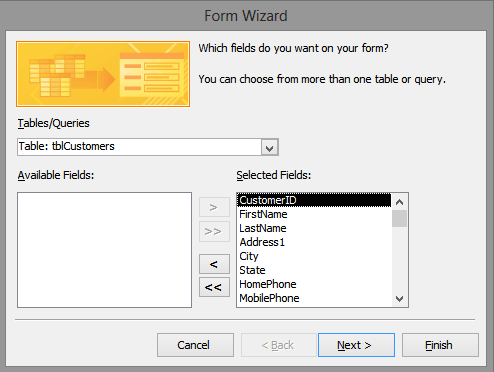Select LastName in Selected Fields list
Screen dimensions: 494x372
(314, 228)
